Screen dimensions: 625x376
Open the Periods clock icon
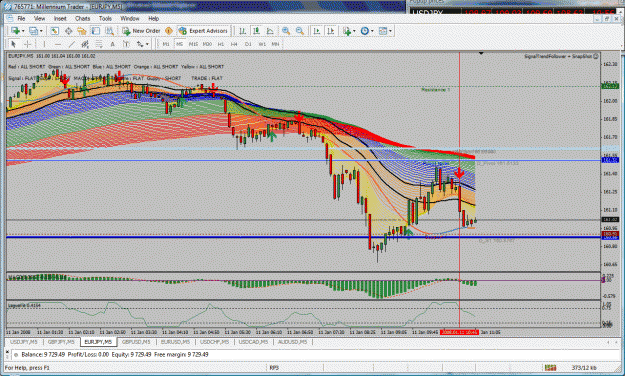[x=364, y=31]
